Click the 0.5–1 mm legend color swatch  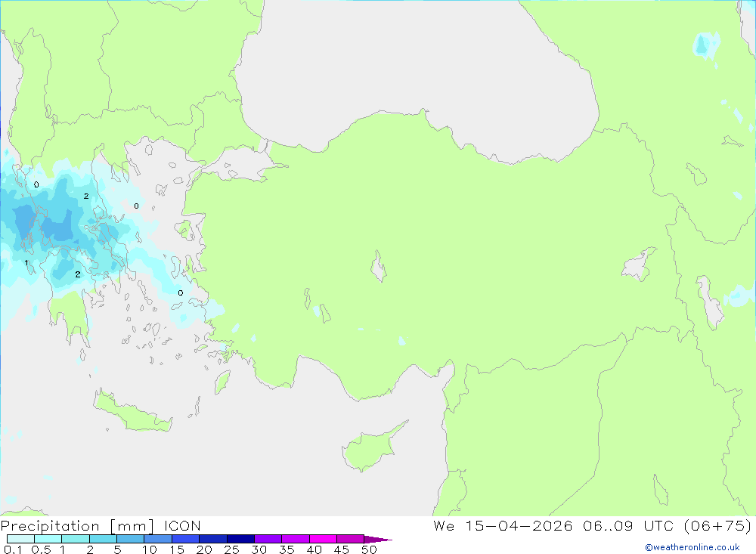(x=48, y=539)
